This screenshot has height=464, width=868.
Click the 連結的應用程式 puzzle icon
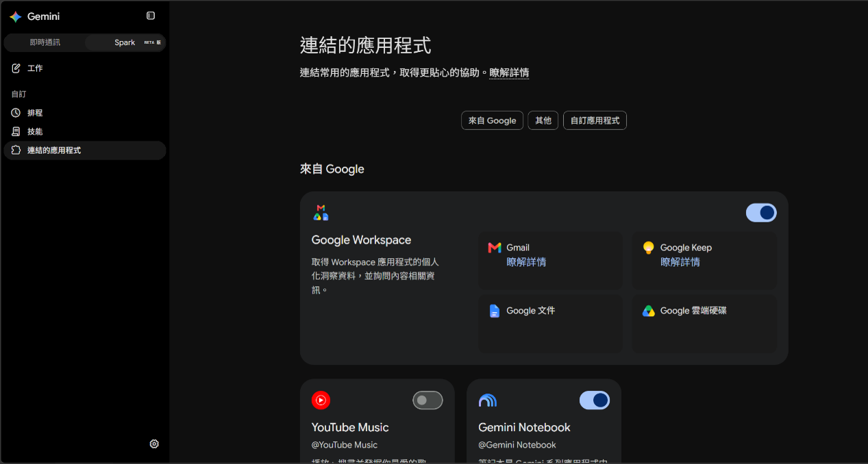(x=16, y=150)
